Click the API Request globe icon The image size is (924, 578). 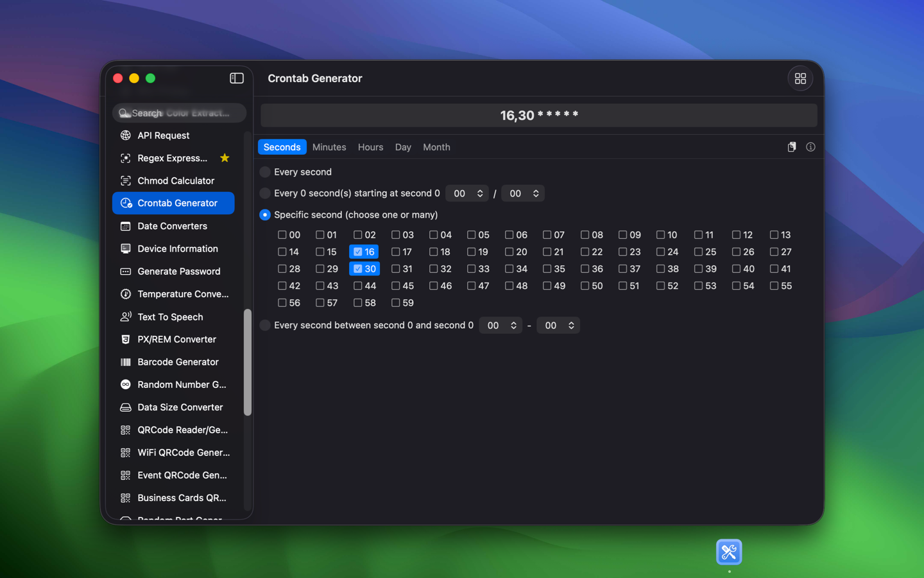126,136
